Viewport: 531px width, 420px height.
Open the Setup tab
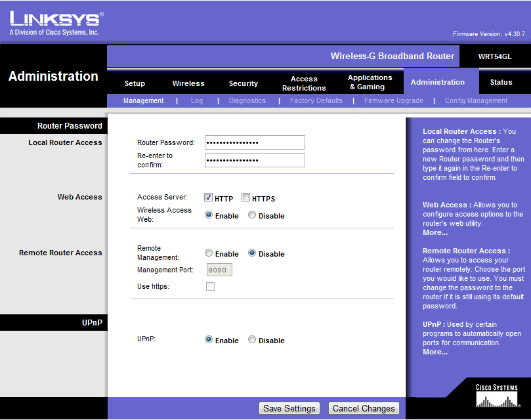(x=135, y=83)
